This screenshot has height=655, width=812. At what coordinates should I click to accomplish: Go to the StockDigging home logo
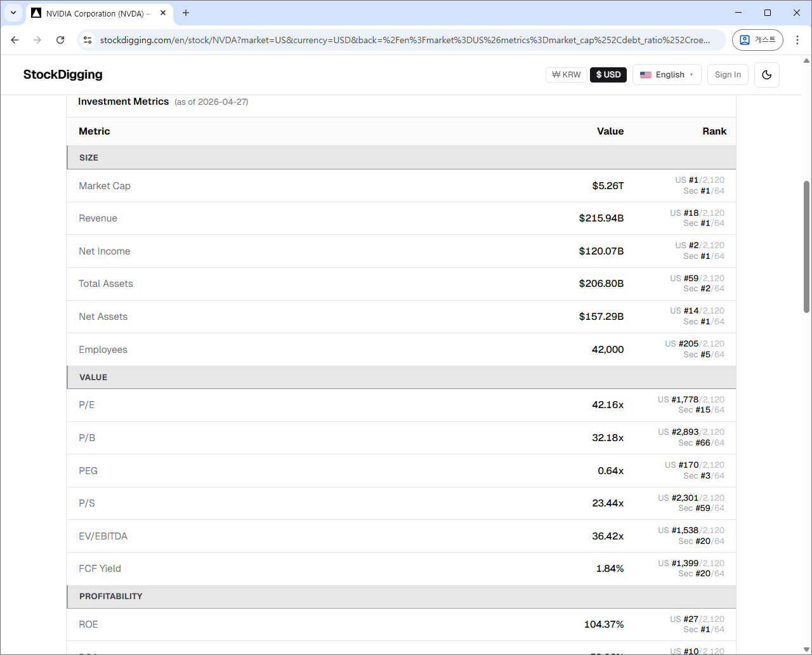[x=63, y=74]
